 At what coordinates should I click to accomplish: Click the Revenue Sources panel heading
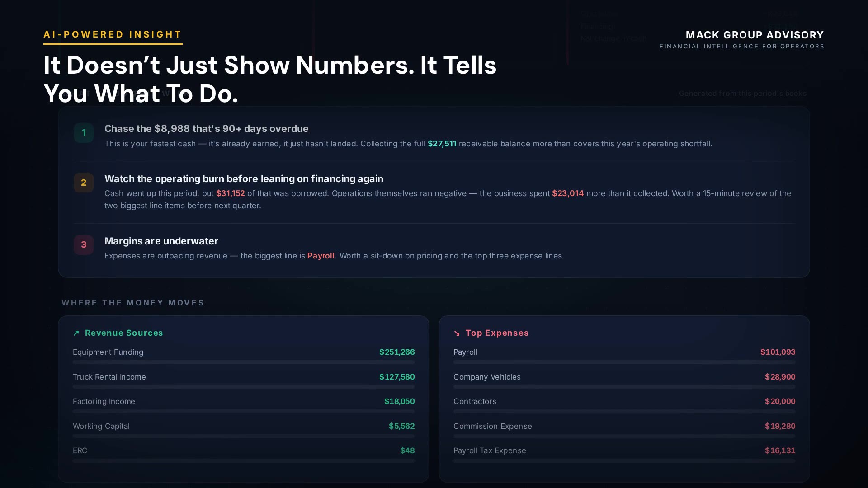(124, 333)
